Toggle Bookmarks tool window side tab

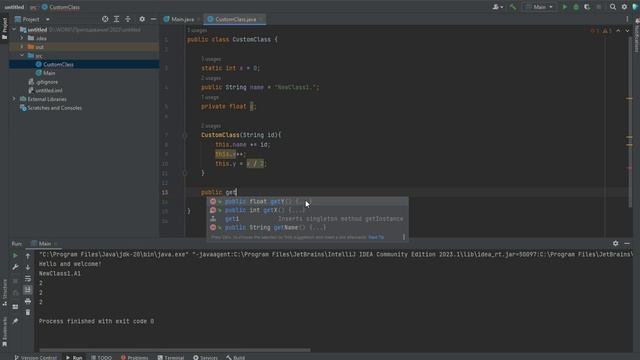[x=4, y=331]
